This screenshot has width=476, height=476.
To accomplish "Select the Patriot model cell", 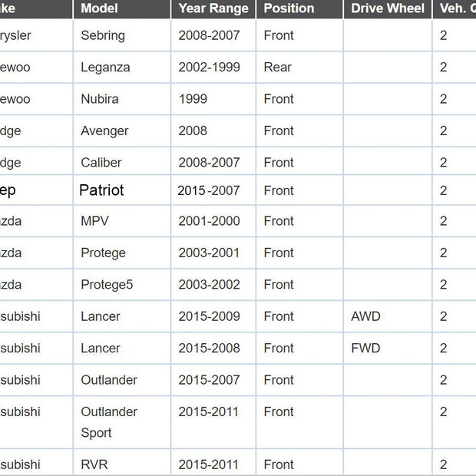I will tap(122, 190).
